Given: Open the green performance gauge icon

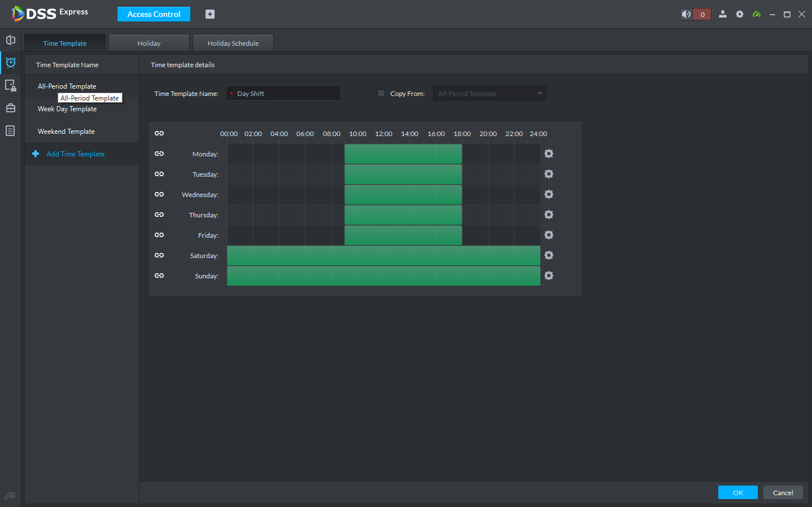Looking at the screenshot, I should tap(757, 14).
